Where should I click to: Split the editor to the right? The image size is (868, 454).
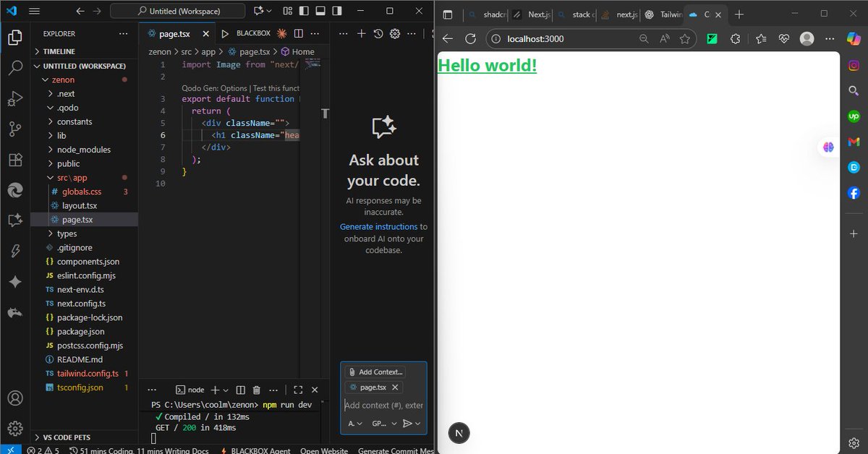point(299,33)
